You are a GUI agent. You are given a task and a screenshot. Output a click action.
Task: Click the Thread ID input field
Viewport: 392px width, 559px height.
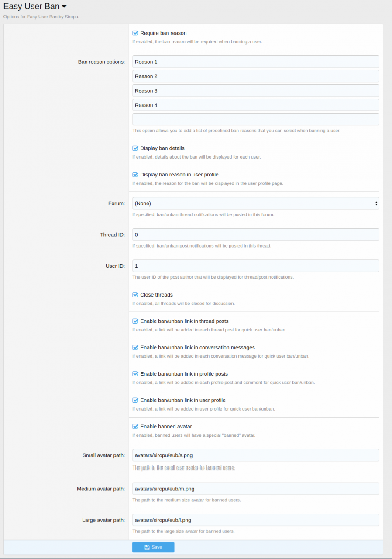click(x=255, y=235)
